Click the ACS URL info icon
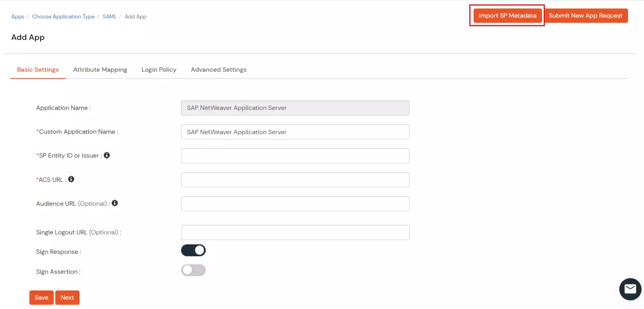This screenshot has height=309, width=644. coord(71,179)
